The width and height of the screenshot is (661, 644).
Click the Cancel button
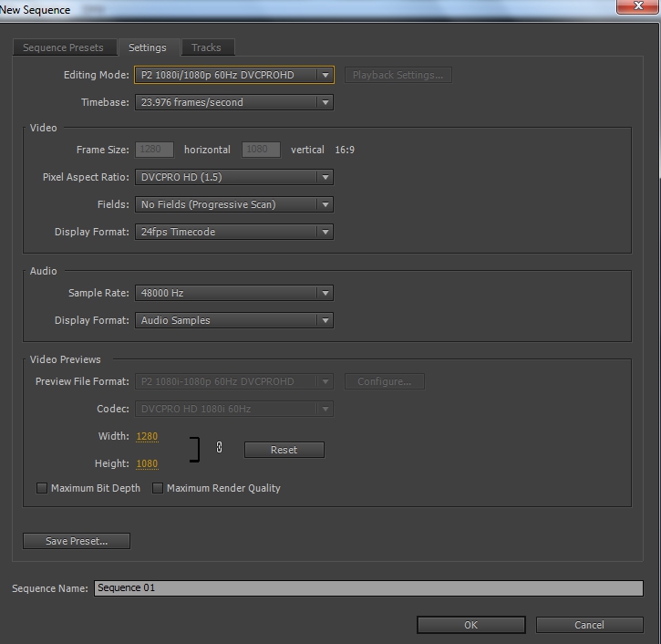[x=589, y=625]
